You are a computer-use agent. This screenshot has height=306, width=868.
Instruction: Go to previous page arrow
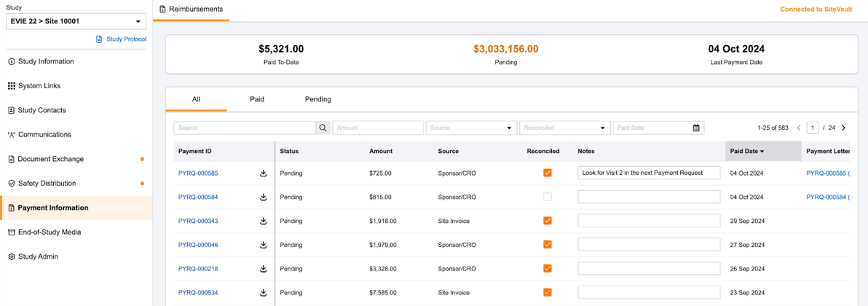799,127
